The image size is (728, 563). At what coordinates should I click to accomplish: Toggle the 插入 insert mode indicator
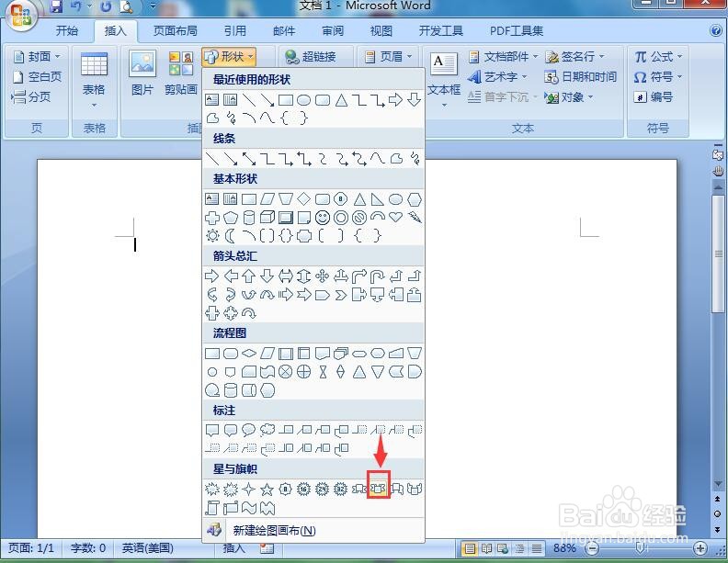[x=233, y=548]
